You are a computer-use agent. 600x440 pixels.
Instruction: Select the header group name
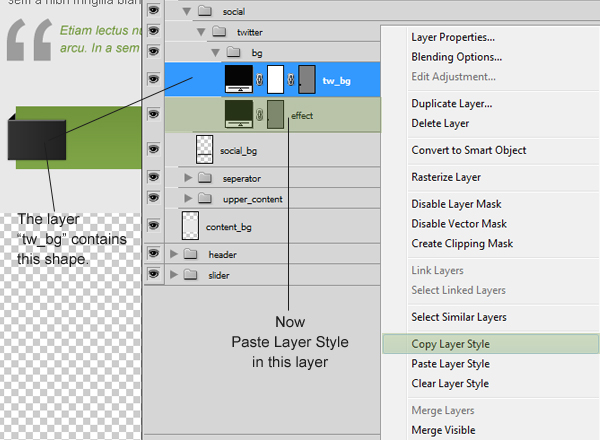(222, 255)
